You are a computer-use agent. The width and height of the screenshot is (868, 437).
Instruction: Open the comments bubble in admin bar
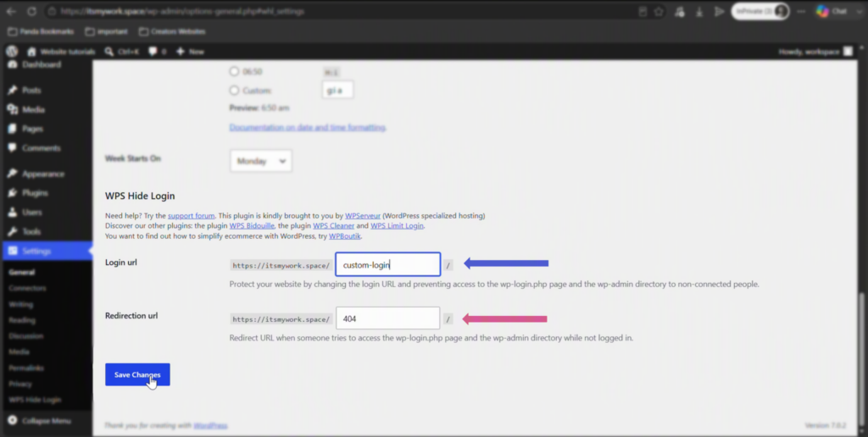tap(157, 52)
